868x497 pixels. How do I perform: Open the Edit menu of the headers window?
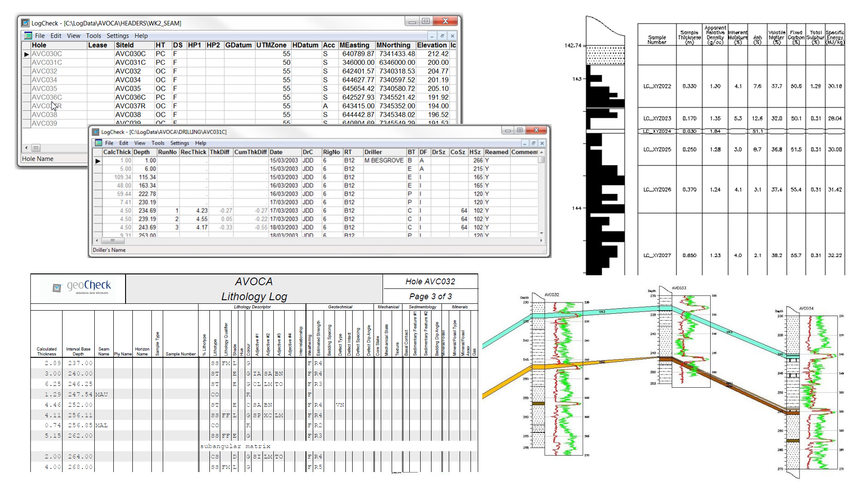55,36
